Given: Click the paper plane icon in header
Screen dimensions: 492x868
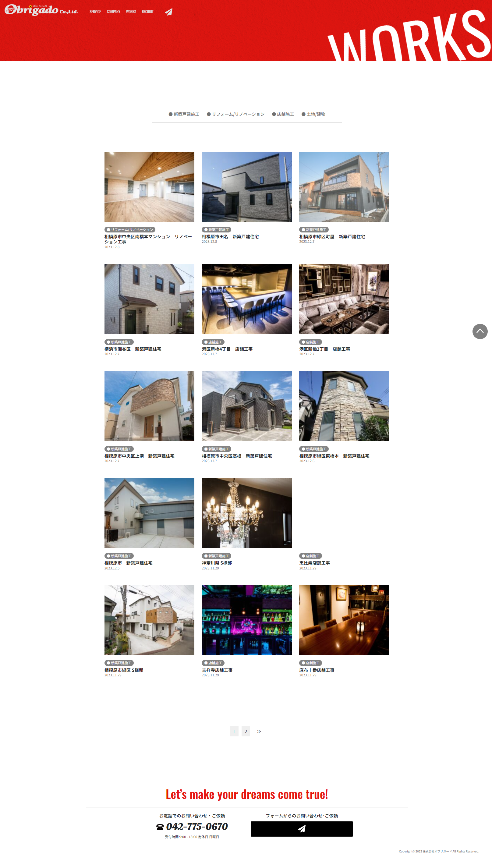Looking at the screenshot, I should click(168, 12).
